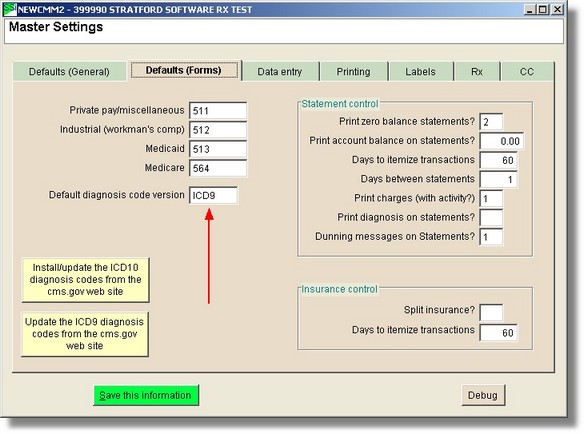Click the application icon in the title bar
584x434 pixels.
tap(10, 9)
